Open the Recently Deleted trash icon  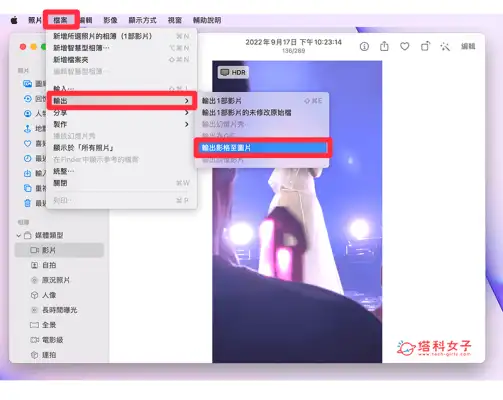point(27,203)
